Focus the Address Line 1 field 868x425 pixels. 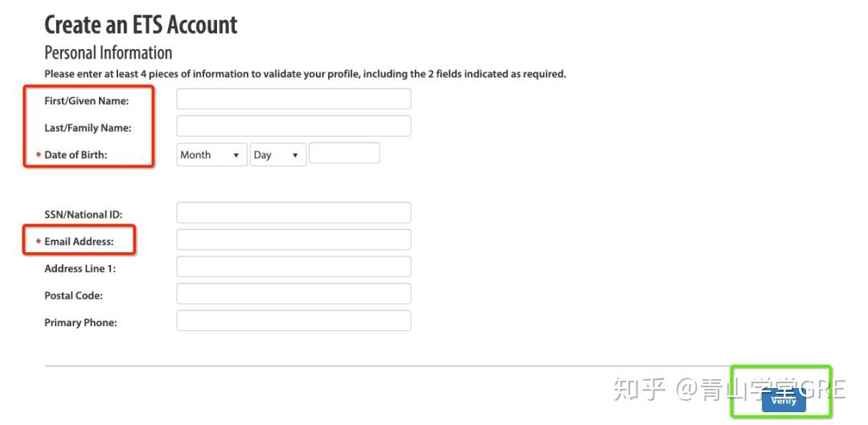point(293,267)
